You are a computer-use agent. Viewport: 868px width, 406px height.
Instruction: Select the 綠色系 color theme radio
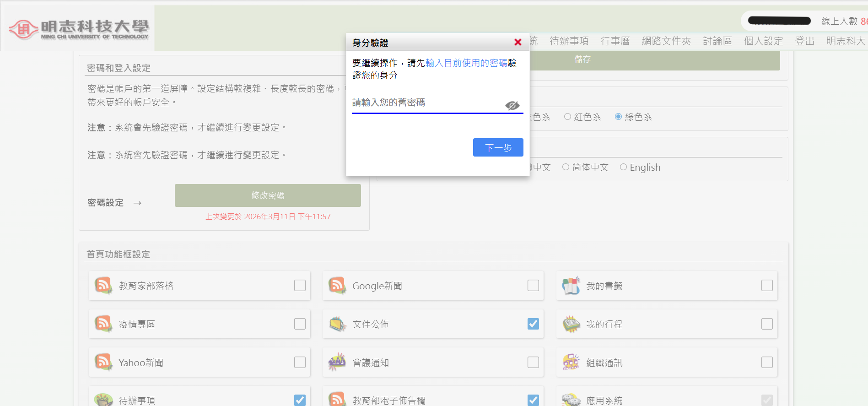coord(618,117)
